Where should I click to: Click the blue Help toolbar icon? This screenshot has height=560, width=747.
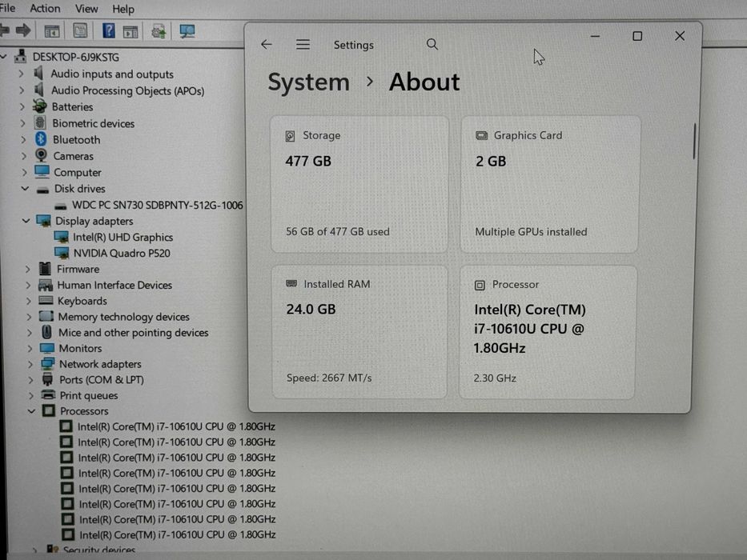[108, 31]
